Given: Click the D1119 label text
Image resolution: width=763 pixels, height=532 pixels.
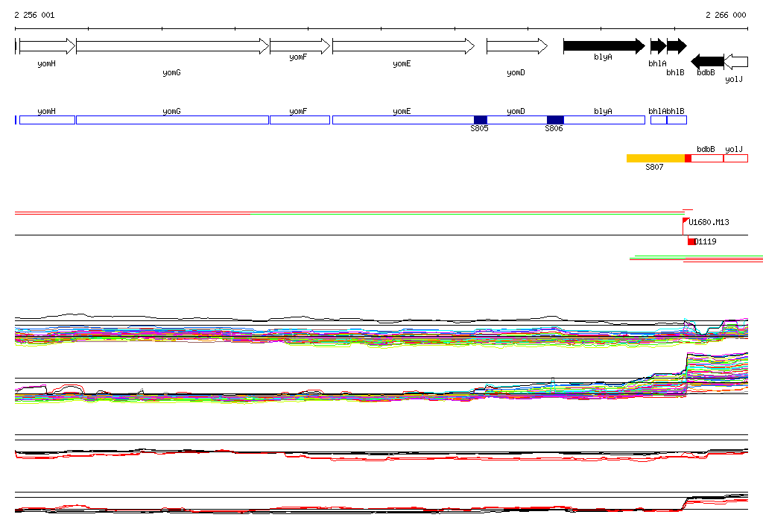Looking at the screenshot, I should pyautogui.click(x=706, y=241).
